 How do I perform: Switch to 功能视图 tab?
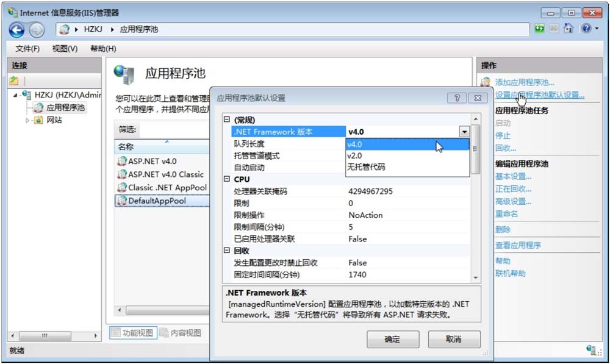tap(133, 333)
